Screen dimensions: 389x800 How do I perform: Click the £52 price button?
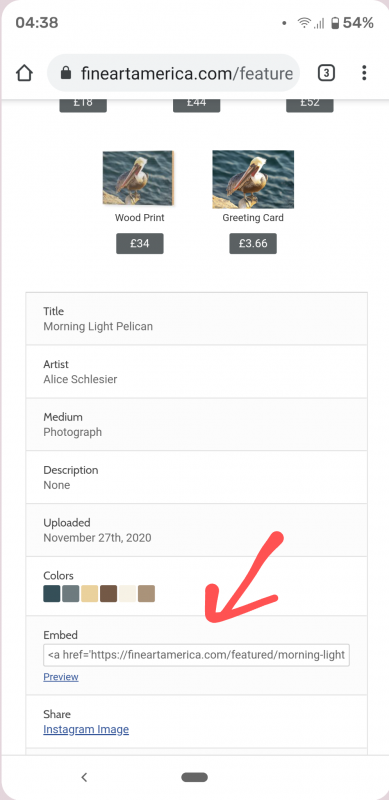pos(310,104)
